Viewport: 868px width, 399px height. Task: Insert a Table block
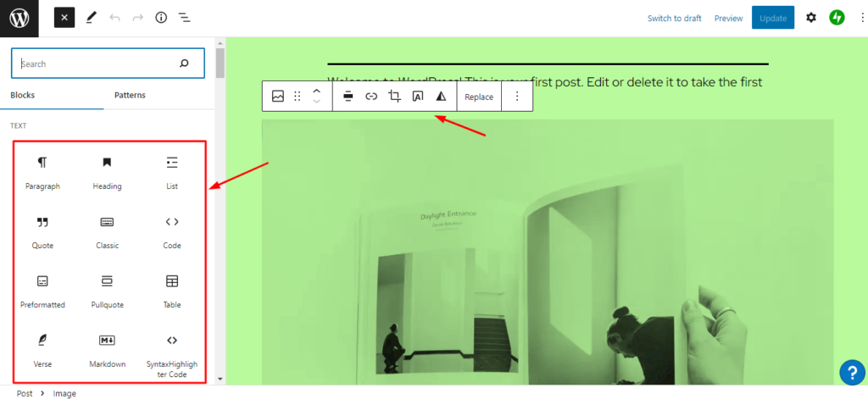pos(172,291)
